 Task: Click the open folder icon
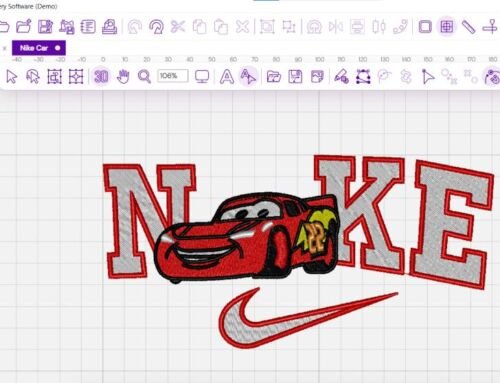point(23,27)
